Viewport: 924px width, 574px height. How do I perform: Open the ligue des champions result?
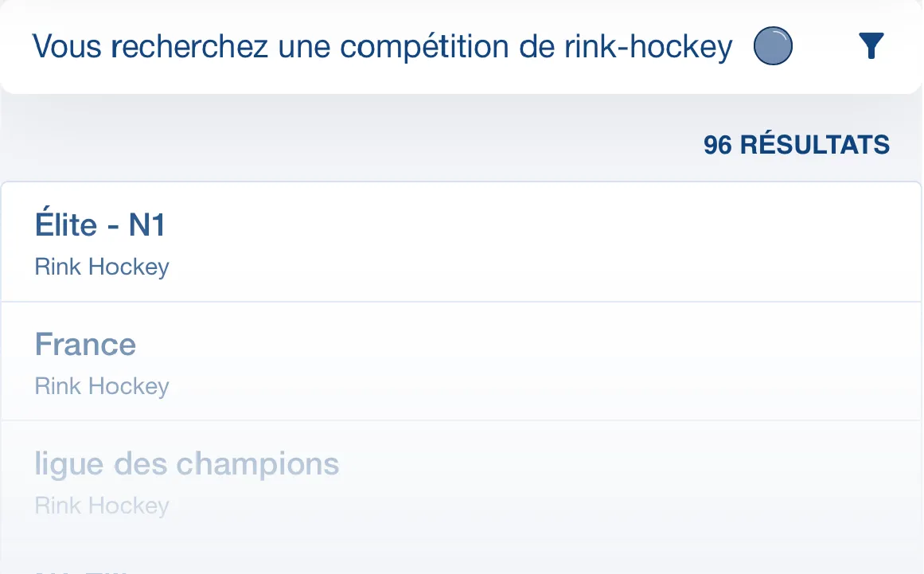[x=187, y=464]
